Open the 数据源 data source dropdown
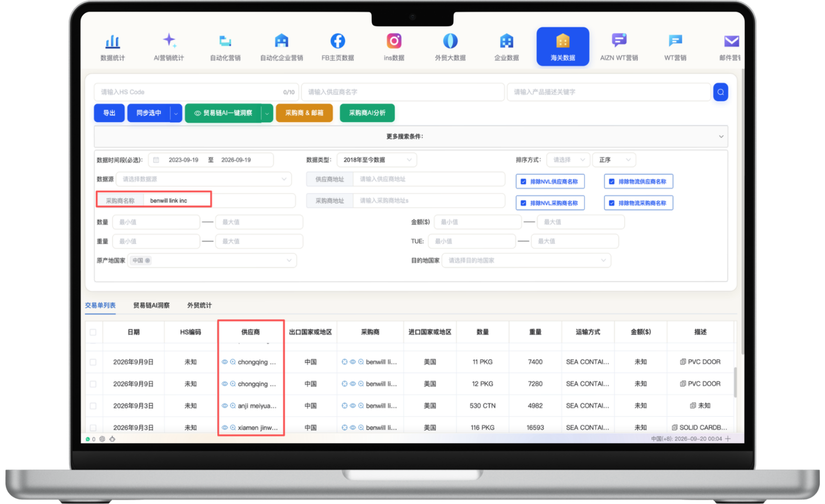The image size is (825, 504). click(203, 179)
